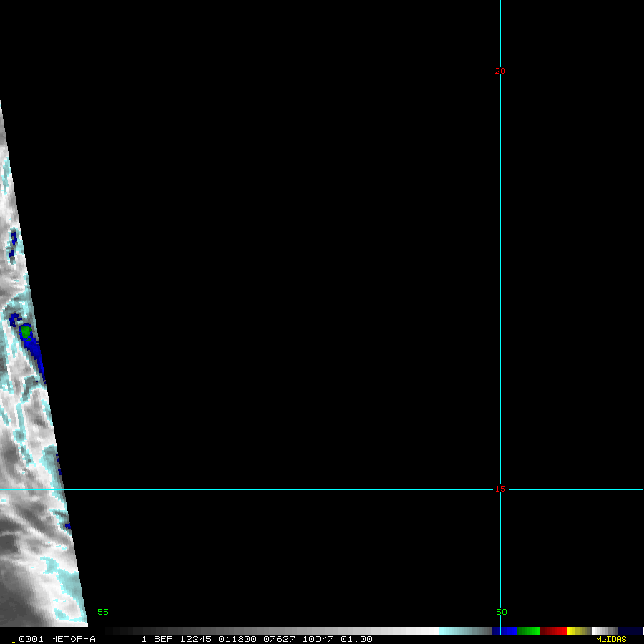Pick the green segment of color bar
This screenshot has width=644, height=644.
[x=528, y=631]
